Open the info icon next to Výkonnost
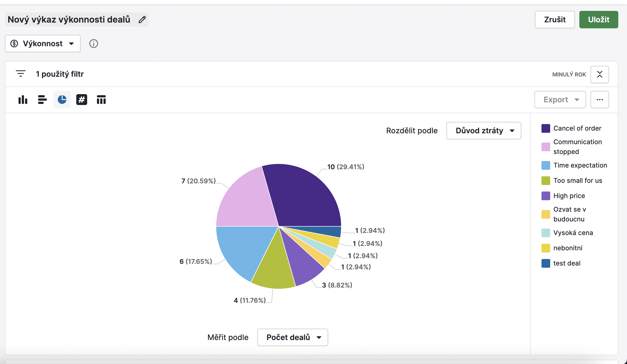Viewport: 627px width, 364px height. [94, 44]
